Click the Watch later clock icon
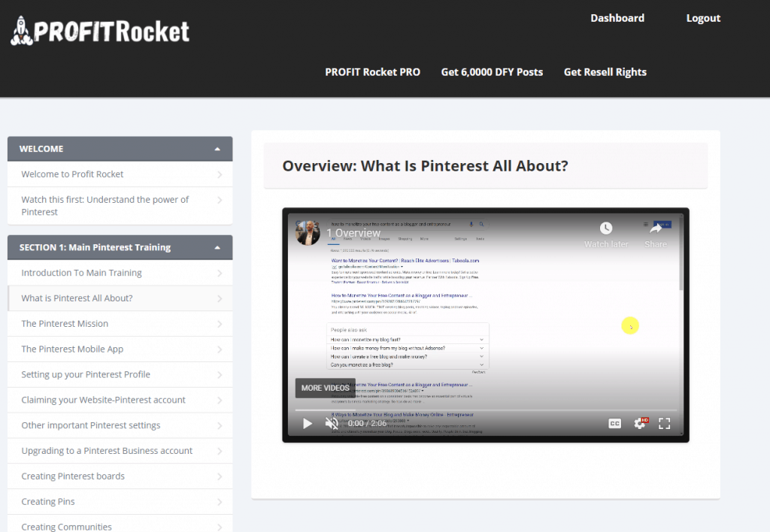 [x=606, y=228]
